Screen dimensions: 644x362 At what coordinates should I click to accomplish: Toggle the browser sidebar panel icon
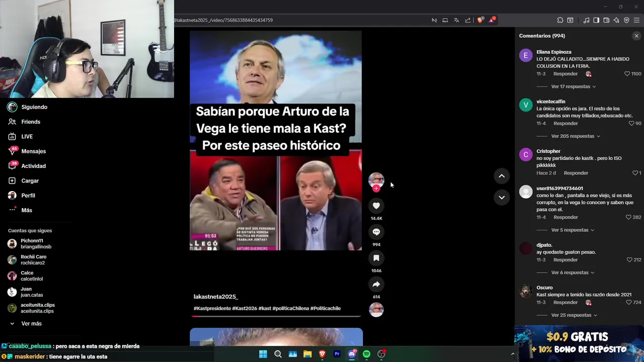click(596, 20)
